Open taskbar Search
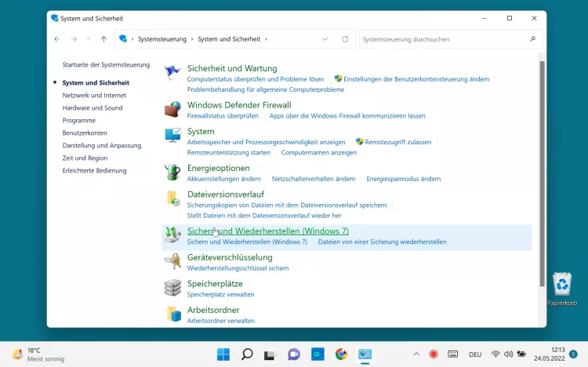 [247, 354]
